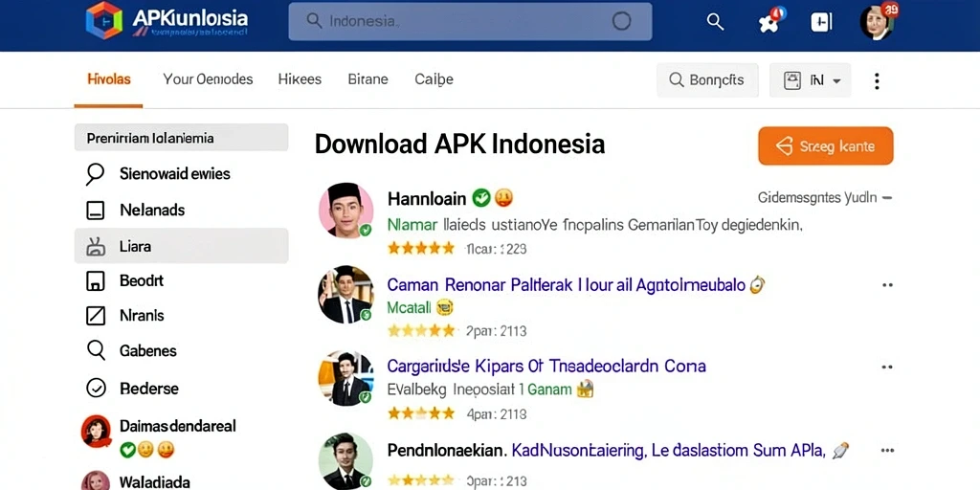
Task: Click the Sienowaid ewiies search icon
Action: pyautogui.click(x=95, y=174)
